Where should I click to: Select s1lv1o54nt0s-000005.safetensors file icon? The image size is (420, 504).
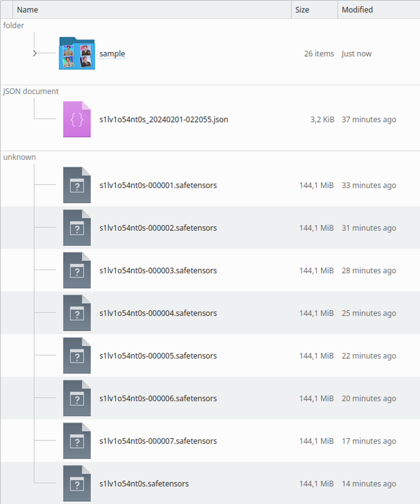click(77, 355)
